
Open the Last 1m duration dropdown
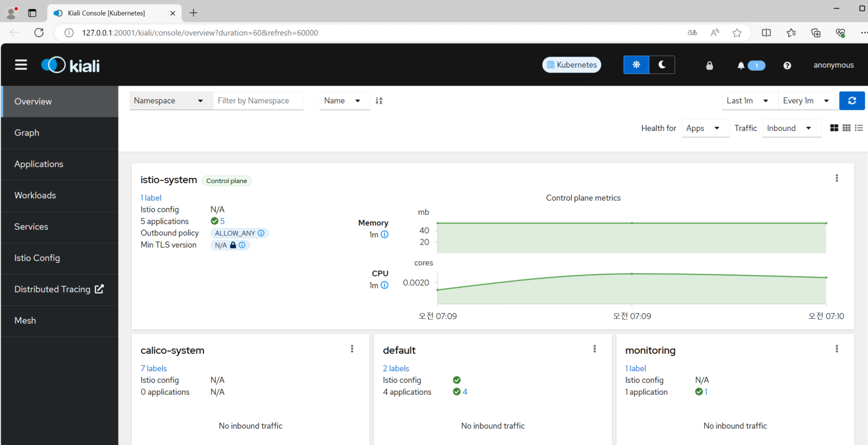point(750,101)
